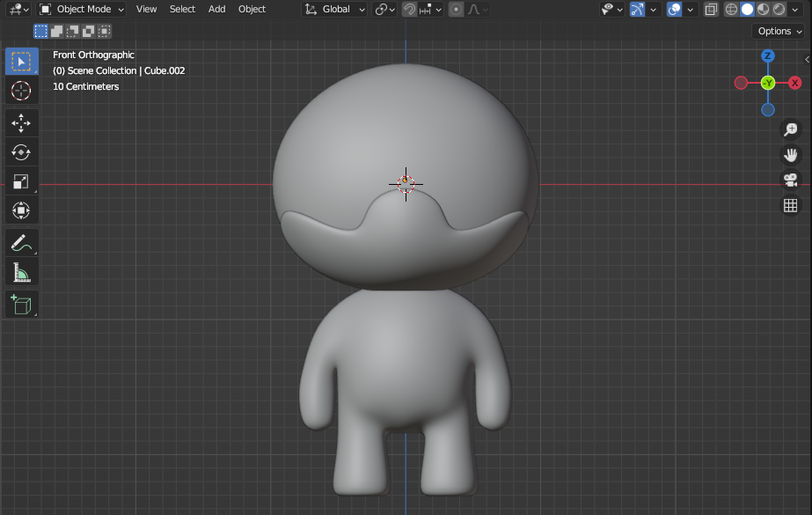Activate the 3D Cursor tool
This screenshot has height=515, width=812.
tap(21, 90)
